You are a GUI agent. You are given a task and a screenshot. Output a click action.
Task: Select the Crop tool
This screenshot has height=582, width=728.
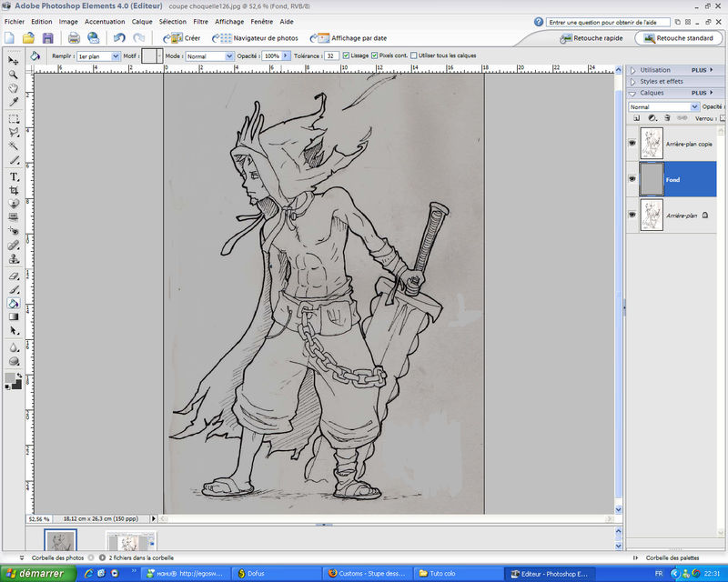14,190
